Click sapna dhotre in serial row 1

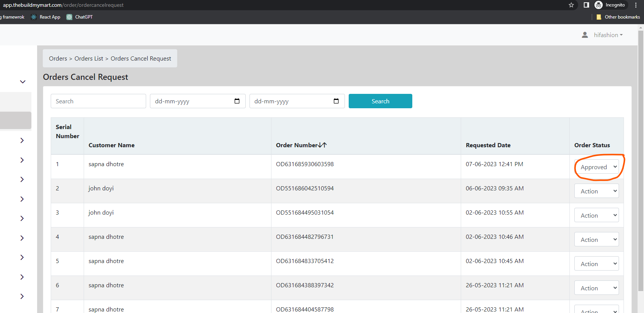106,164
